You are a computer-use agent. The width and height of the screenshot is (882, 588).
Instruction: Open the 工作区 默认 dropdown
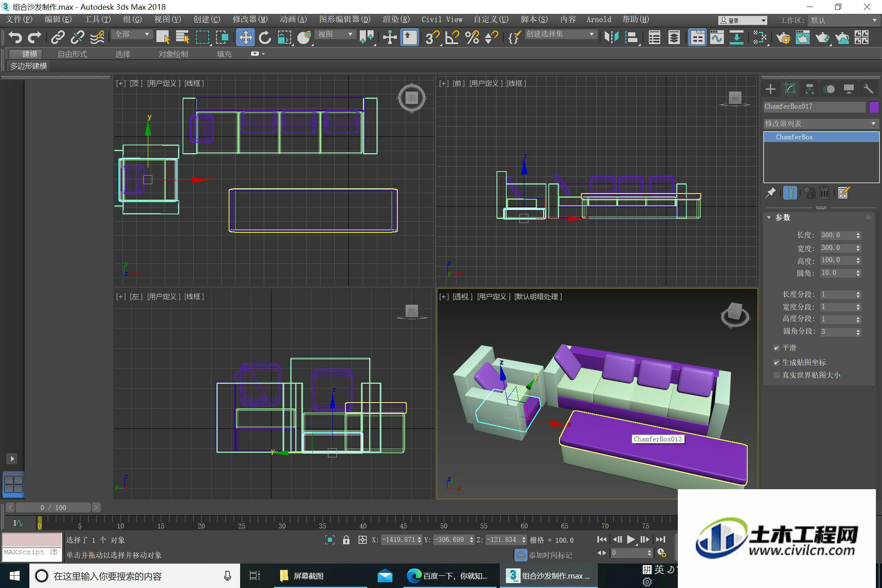(844, 20)
